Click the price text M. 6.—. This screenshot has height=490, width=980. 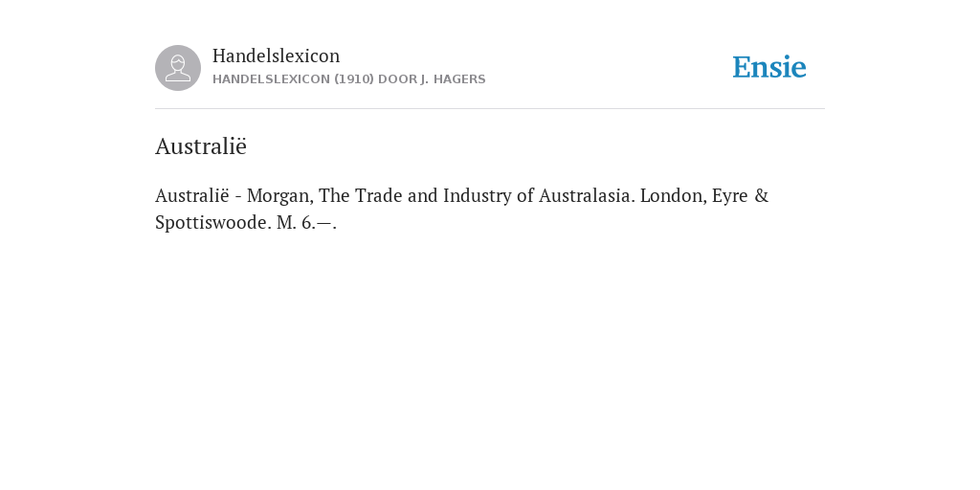click(306, 222)
